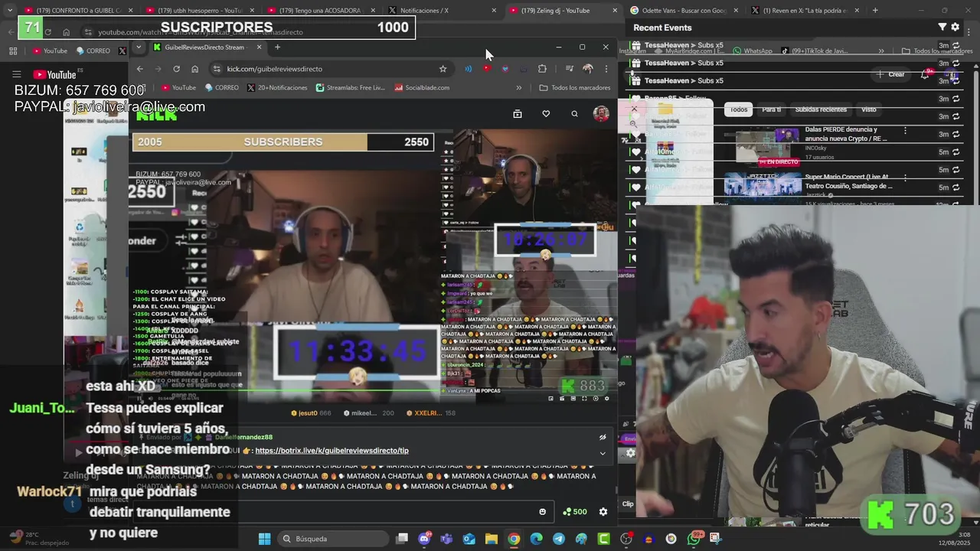This screenshot has width=980, height=551.
Task: Hide the pinned message in Kick chat
Action: [603, 438]
